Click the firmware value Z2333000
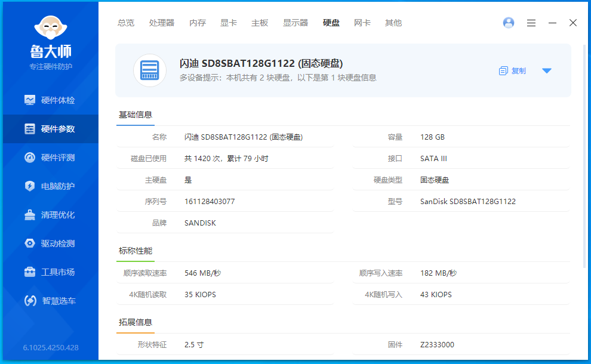Image resolution: width=591 pixels, height=364 pixels. coord(437,345)
